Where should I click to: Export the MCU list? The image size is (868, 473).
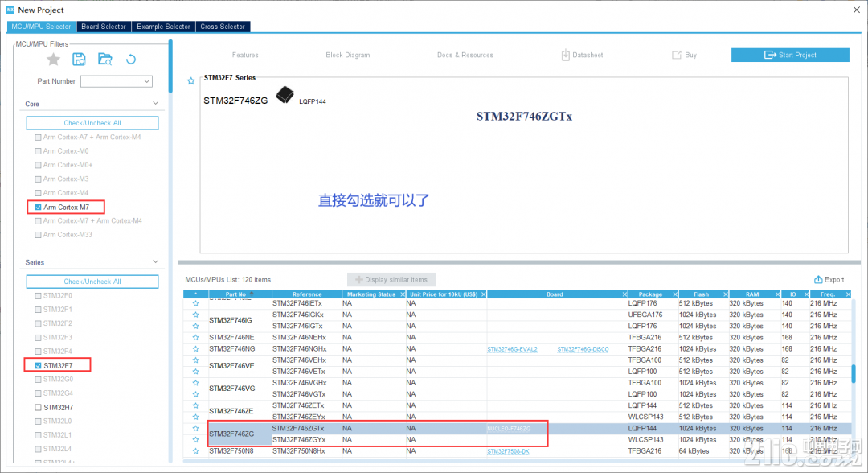[x=829, y=280]
